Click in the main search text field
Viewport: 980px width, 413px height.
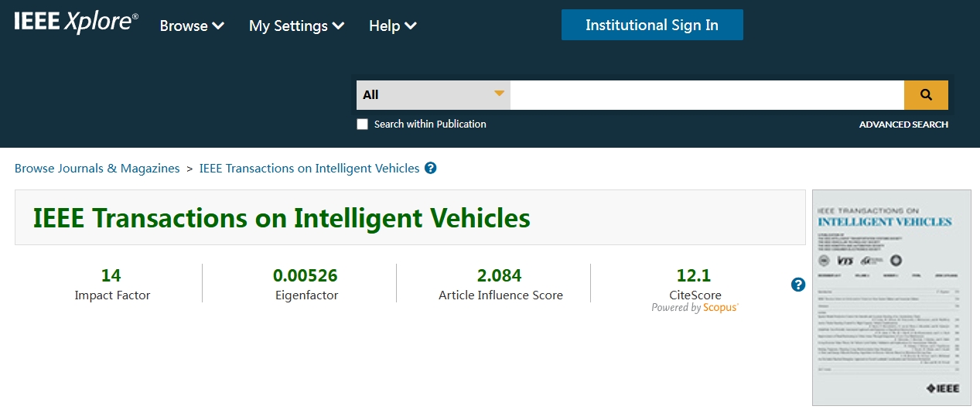click(x=707, y=95)
